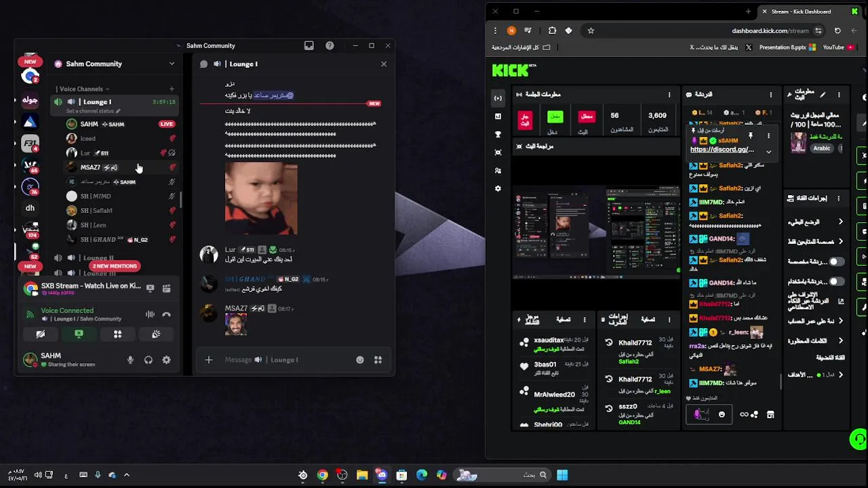Open Discord activities button
The image size is (868, 488).
point(117,334)
